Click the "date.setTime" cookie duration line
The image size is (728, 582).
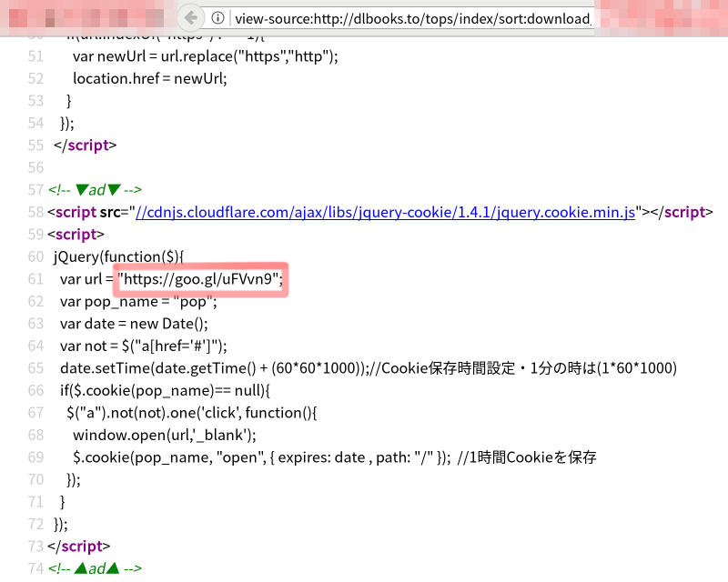pos(369,368)
